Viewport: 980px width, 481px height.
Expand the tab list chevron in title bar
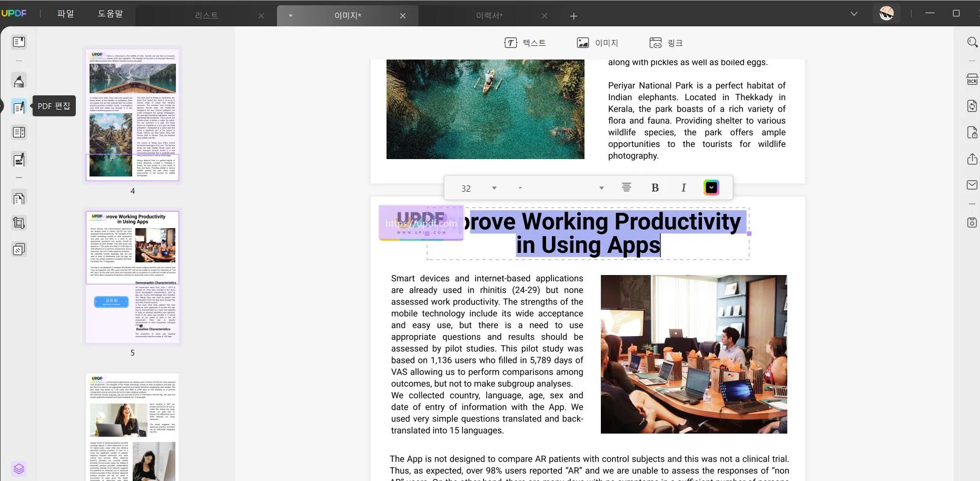[x=854, y=14]
